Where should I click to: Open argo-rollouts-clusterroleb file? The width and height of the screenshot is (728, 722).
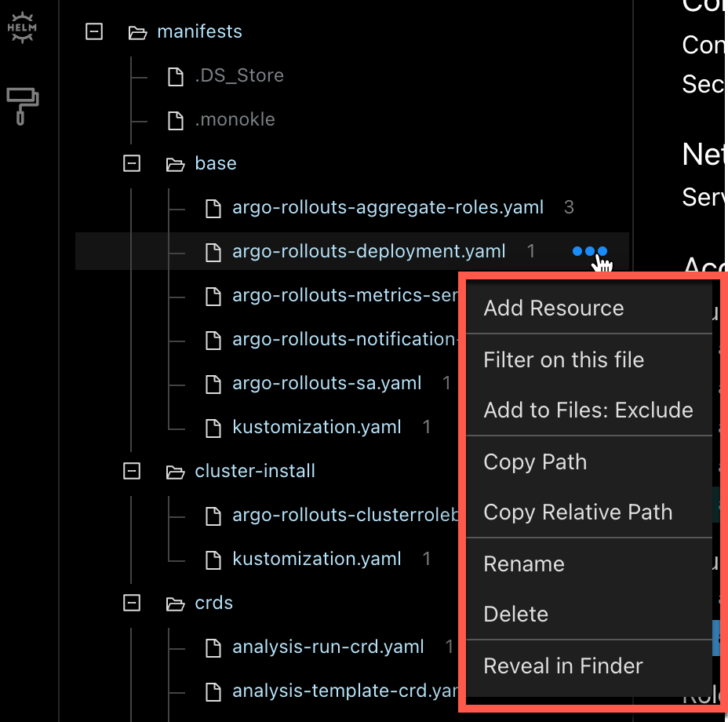345,516
